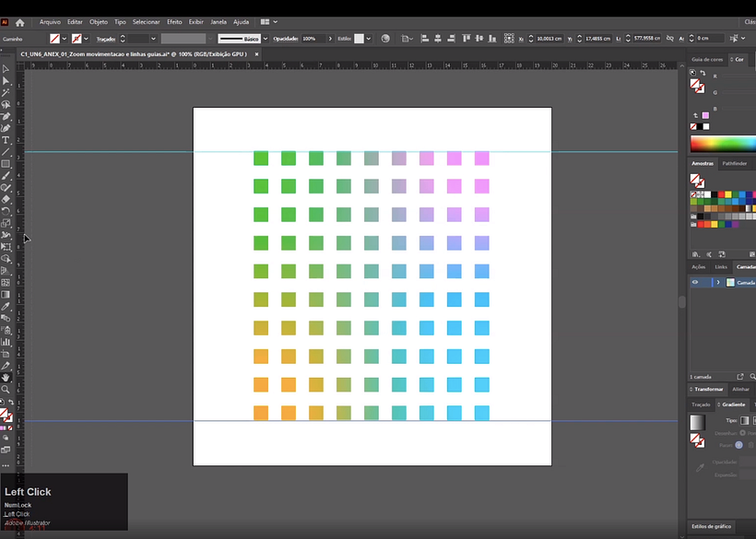Select the Type tool

tap(6, 140)
